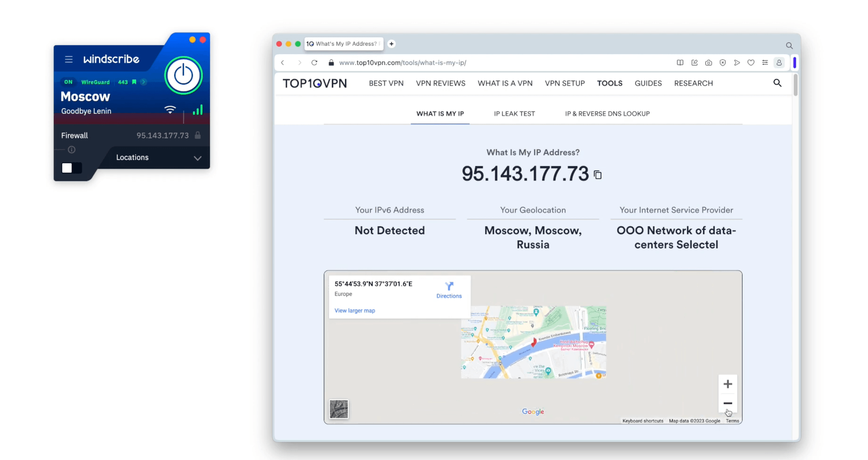
Task: Click the browser profile account icon
Action: coord(779,63)
